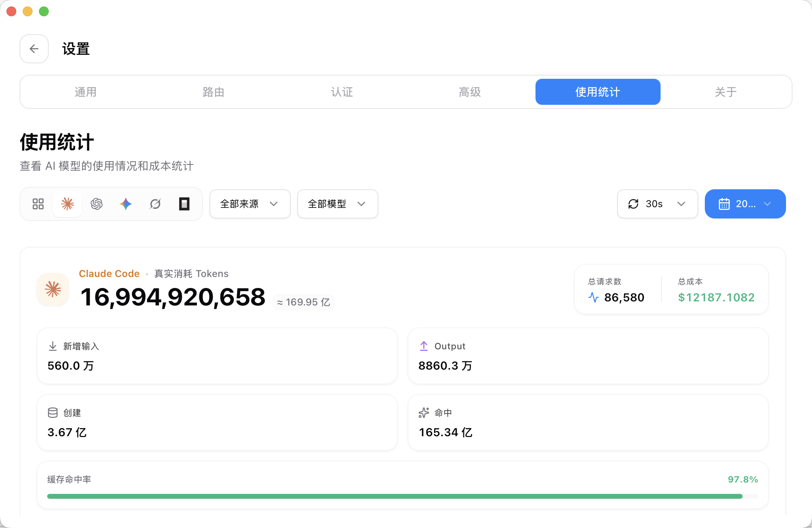Click the green macOS zoom button
Image resolution: width=812 pixels, height=528 pixels.
pos(44,11)
